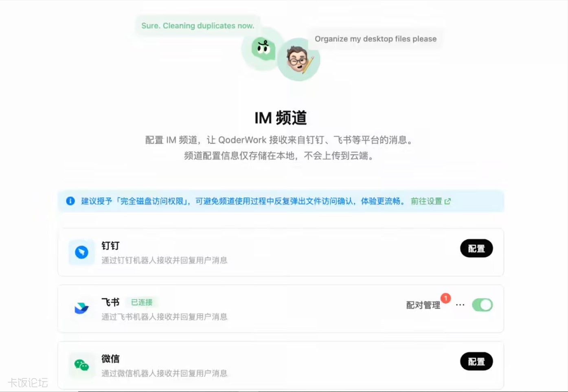Click the red notification badge showing 1
This screenshot has height=392, width=568.
(446, 298)
